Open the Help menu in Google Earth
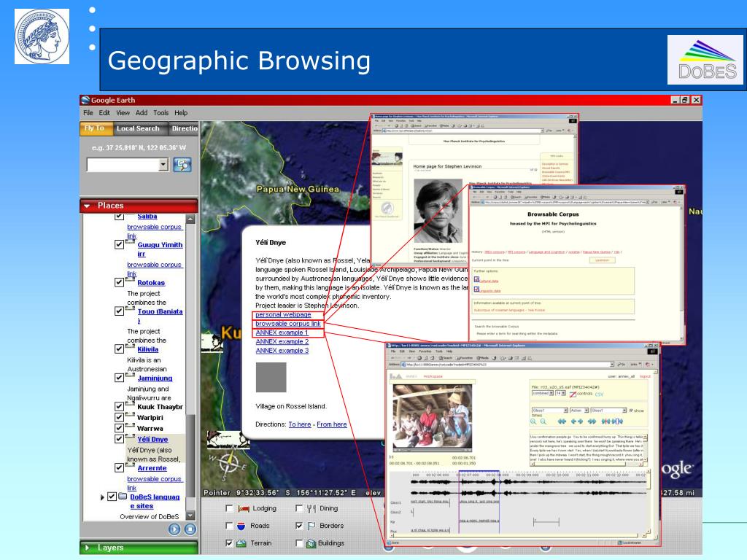The height and width of the screenshot is (560, 747). 181,113
